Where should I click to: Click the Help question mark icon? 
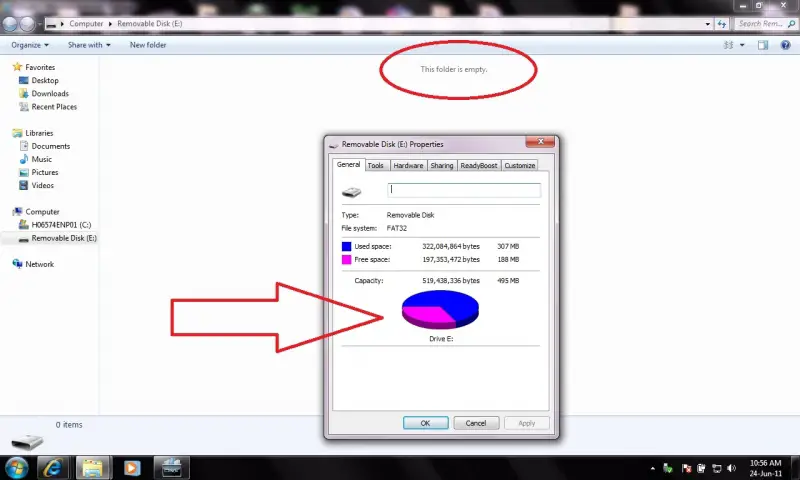tap(786, 45)
